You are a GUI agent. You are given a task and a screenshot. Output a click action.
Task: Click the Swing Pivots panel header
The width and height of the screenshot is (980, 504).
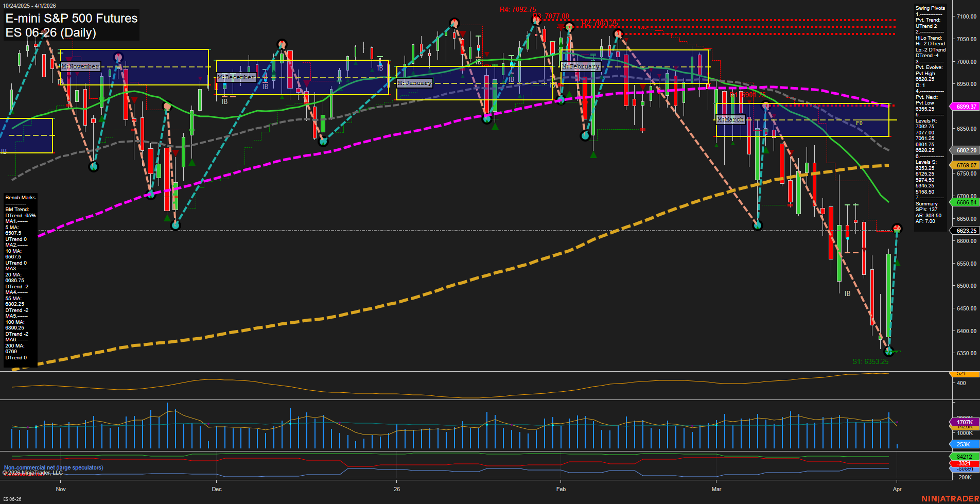coord(930,8)
